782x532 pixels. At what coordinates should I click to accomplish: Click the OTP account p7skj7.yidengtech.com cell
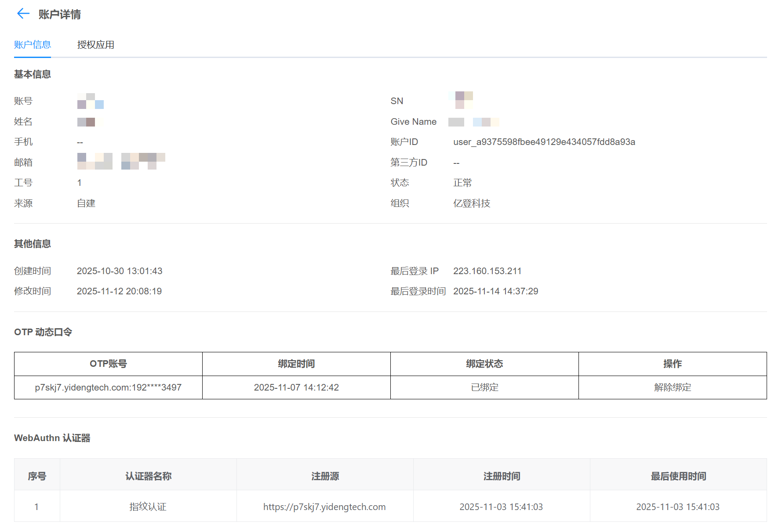click(108, 387)
